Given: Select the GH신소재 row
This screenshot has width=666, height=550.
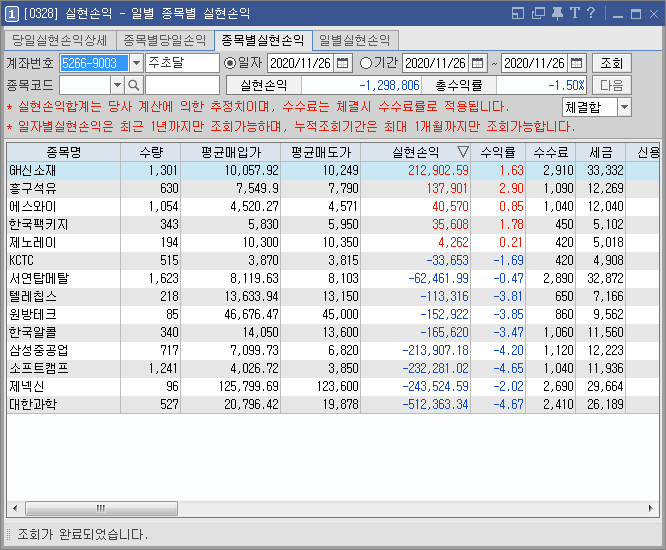Looking at the screenshot, I should (333, 170).
